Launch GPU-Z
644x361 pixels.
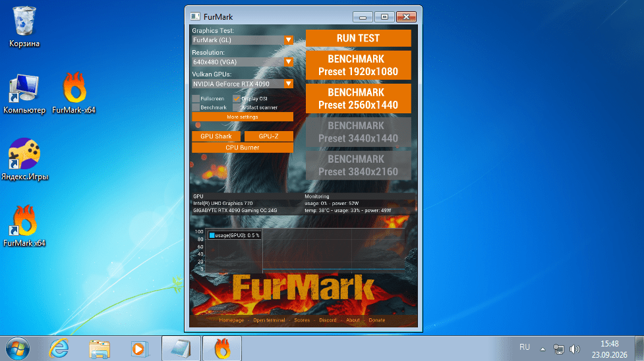point(268,136)
